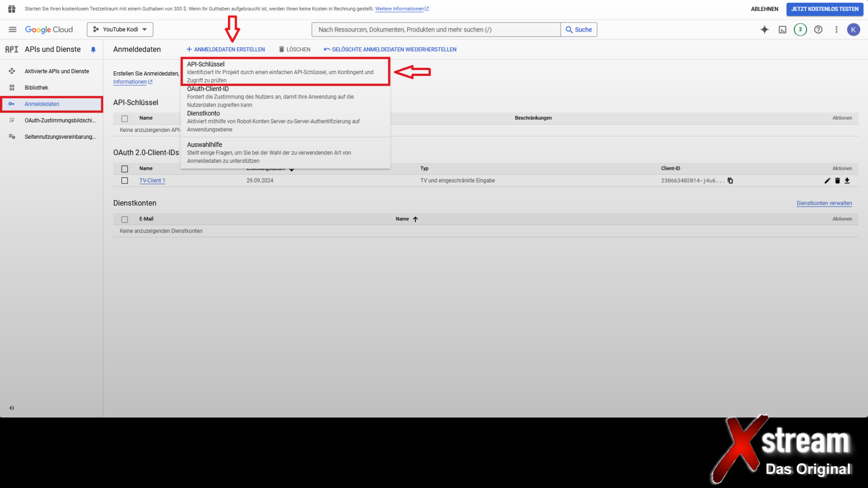This screenshot has width=868, height=488.
Task: Open the Dienstkonten verwalten link
Action: 824,203
